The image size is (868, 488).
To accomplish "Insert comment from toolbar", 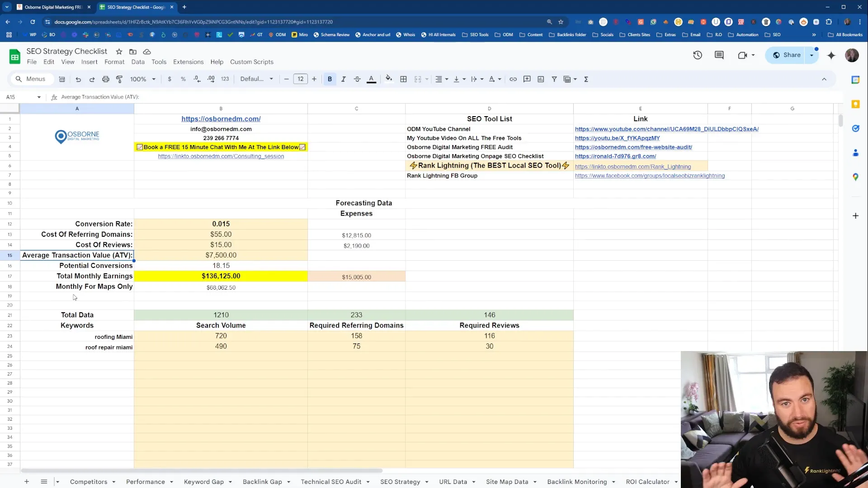I will click(527, 79).
